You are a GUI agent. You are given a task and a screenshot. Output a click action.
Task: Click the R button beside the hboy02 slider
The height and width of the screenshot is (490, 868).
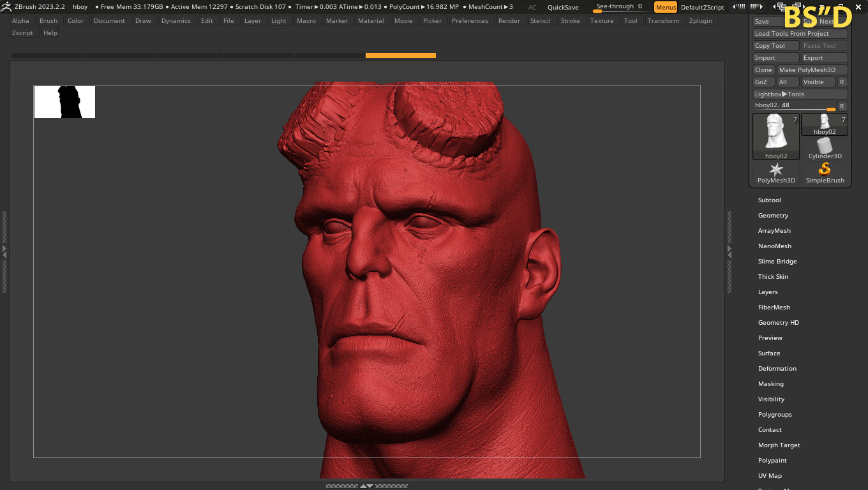842,106
